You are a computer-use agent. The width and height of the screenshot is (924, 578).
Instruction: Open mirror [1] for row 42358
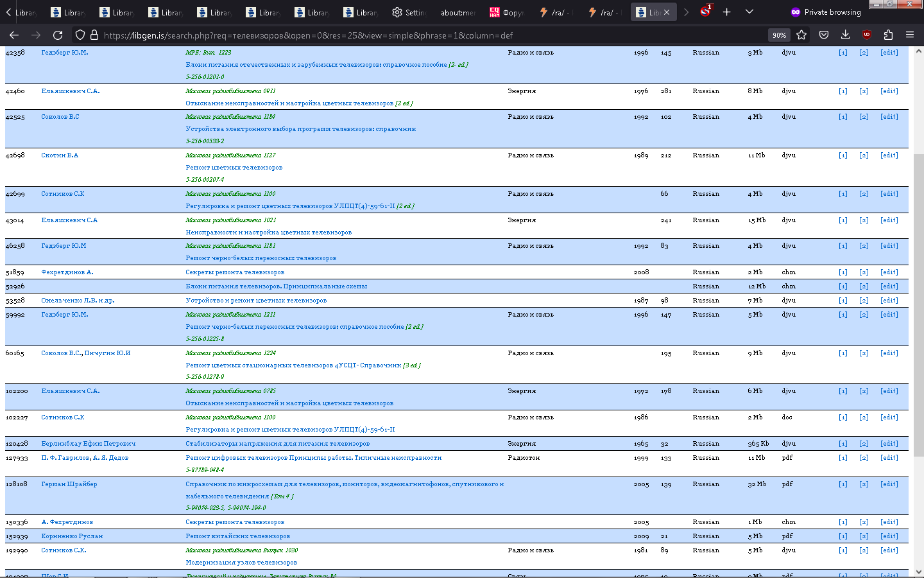pyautogui.click(x=843, y=53)
